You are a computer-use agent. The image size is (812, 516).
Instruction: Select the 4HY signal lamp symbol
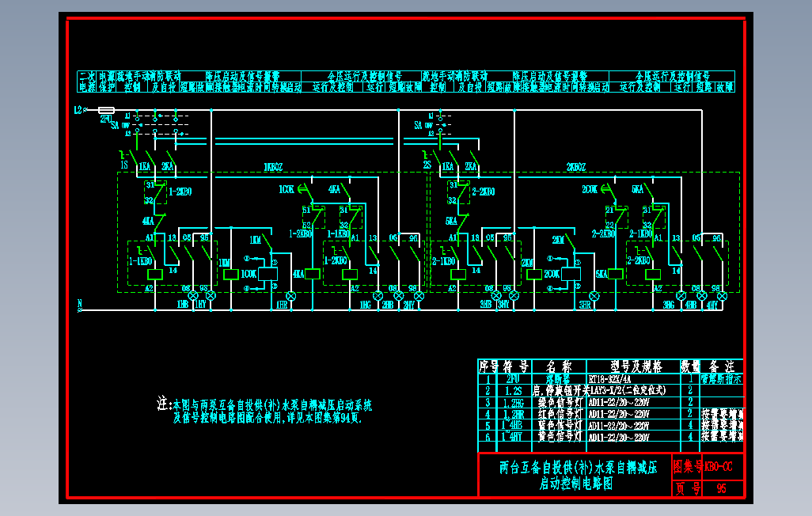[723, 296]
